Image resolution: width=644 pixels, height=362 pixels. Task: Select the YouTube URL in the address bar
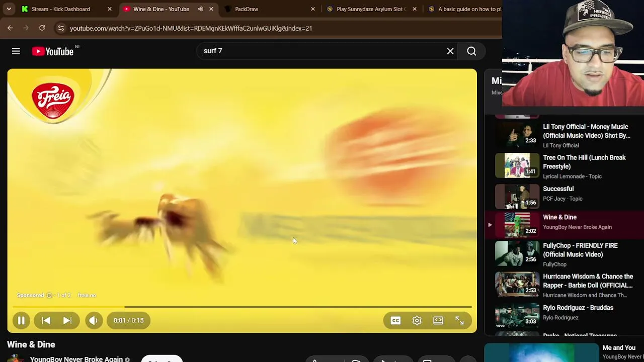[191, 28]
